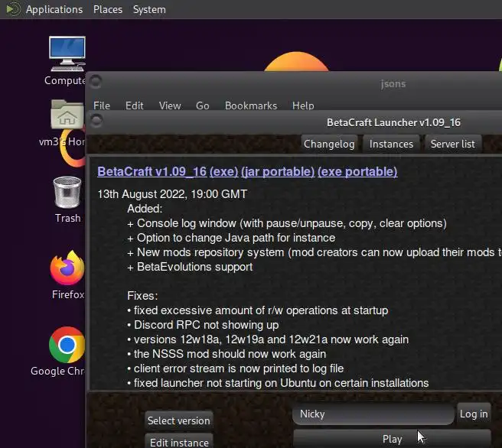Viewport: 502px width, 448px height.
Task: Follow the (exe portable) download link
Action: tap(357, 171)
